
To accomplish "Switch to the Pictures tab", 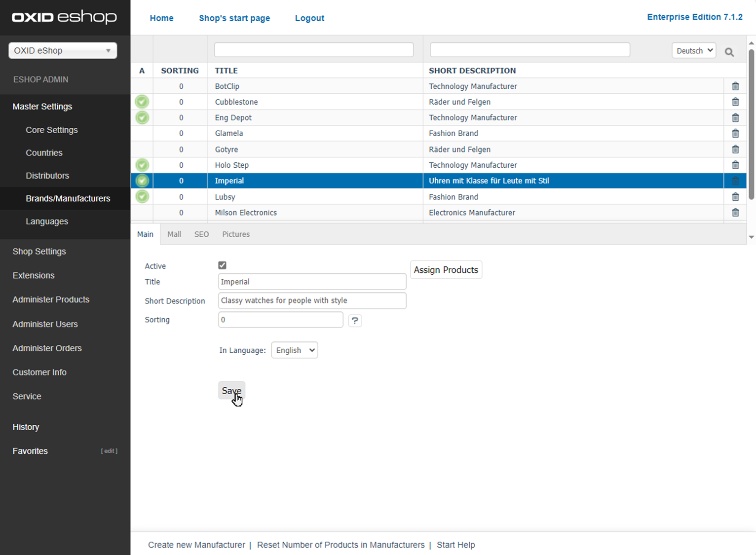I will pyautogui.click(x=236, y=234).
